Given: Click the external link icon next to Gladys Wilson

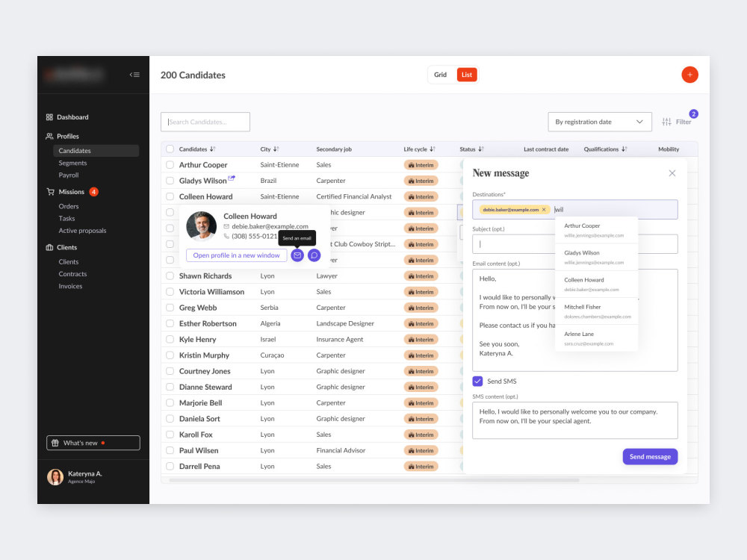Looking at the screenshot, I should [x=232, y=178].
